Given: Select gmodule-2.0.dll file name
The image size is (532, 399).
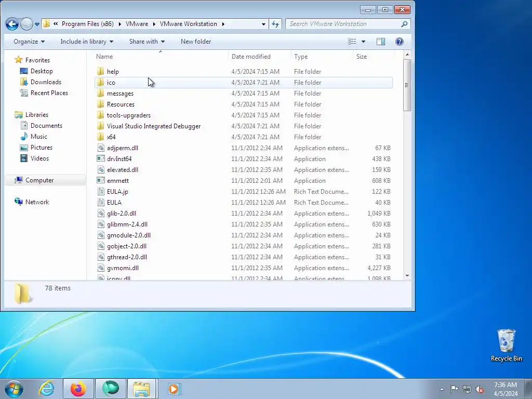Looking at the screenshot, I should pyautogui.click(x=129, y=235).
